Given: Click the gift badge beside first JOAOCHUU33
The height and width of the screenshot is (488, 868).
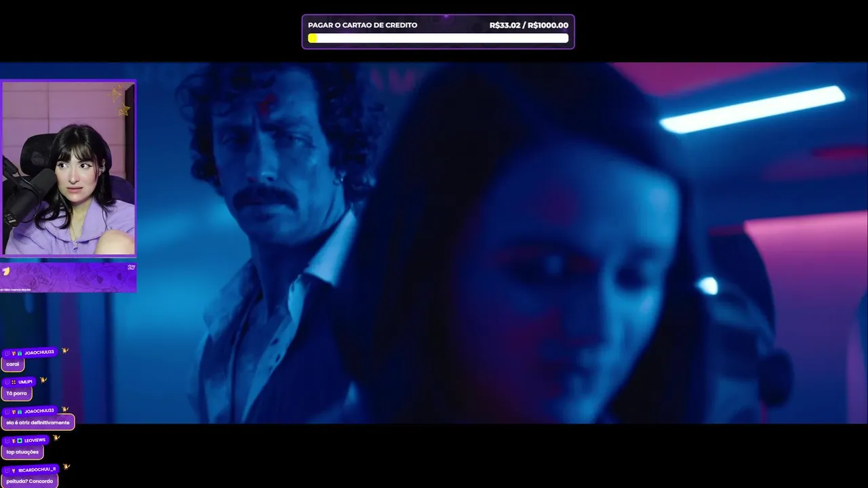Looking at the screenshot, I should [x=20, y=353].
